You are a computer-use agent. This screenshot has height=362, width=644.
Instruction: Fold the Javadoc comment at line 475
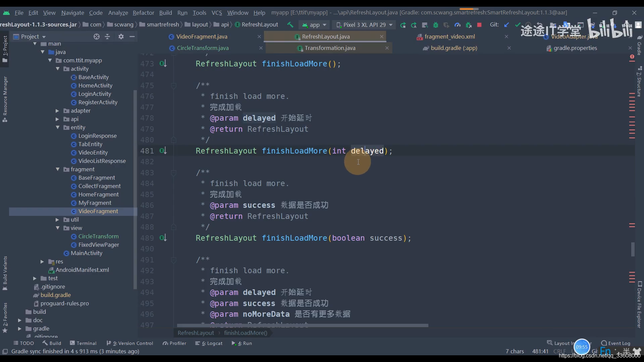pos(173,85)
